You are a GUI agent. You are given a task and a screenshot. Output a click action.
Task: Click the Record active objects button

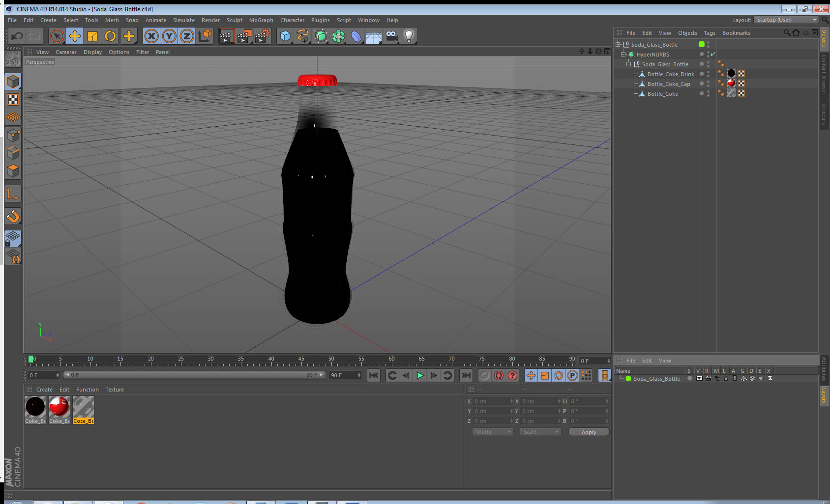click(484, 375)
